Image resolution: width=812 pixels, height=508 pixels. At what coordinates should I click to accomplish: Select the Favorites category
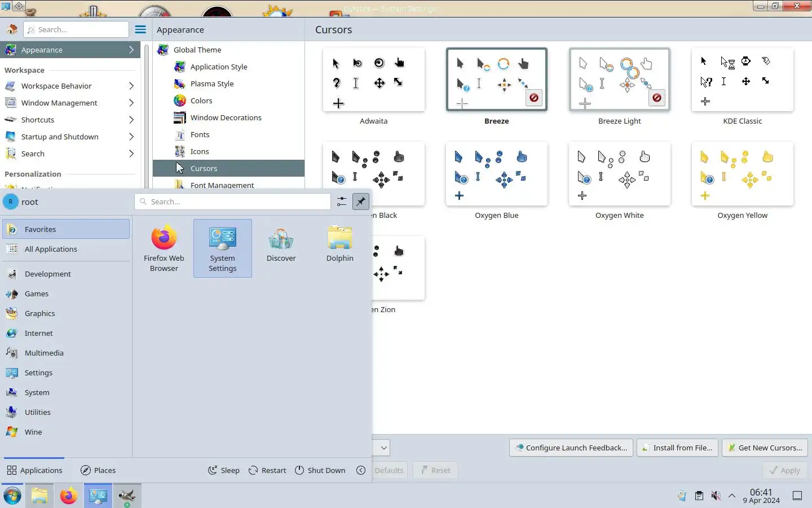[x=66, y=229]
